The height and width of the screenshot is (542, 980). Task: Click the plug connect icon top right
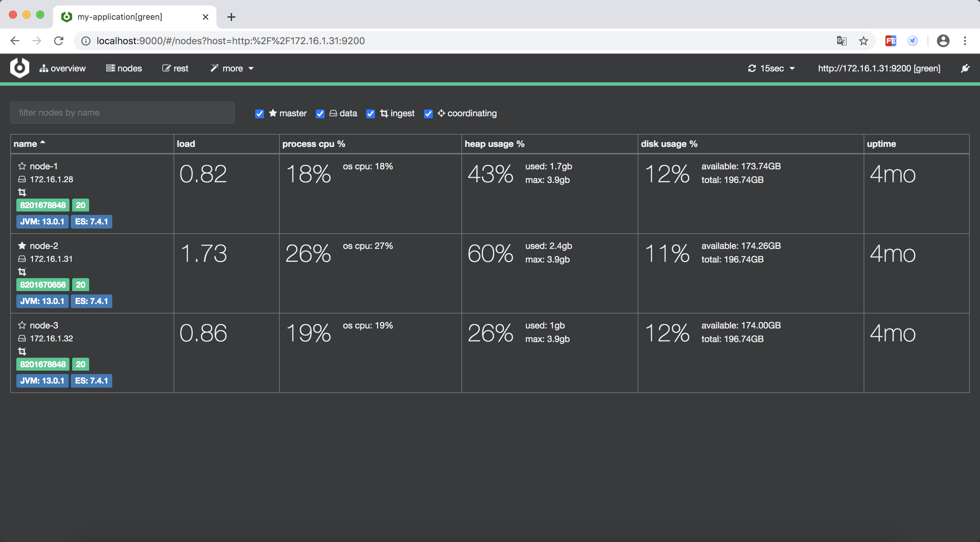965,68
